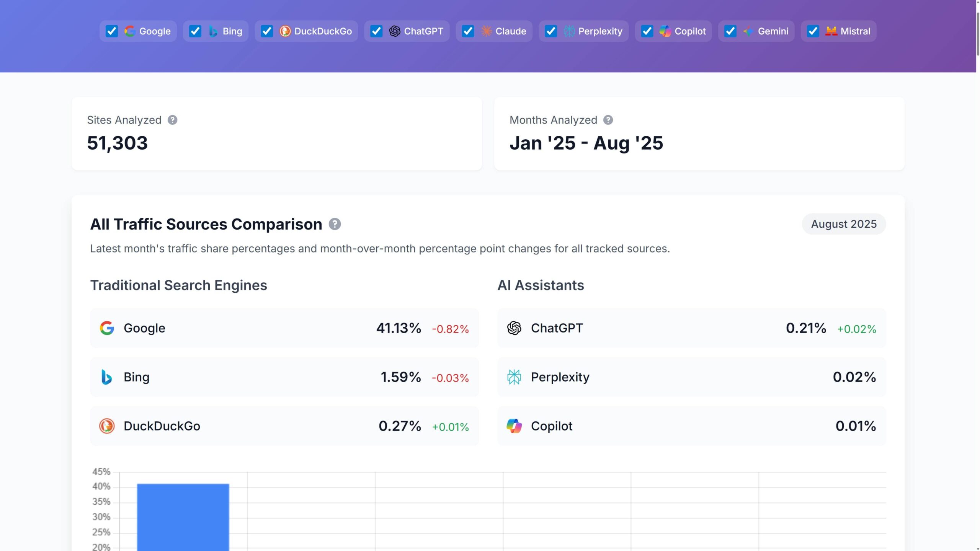Click the August 2025 badge
This screenshot has height=551, width=980.
click(844, 224)
